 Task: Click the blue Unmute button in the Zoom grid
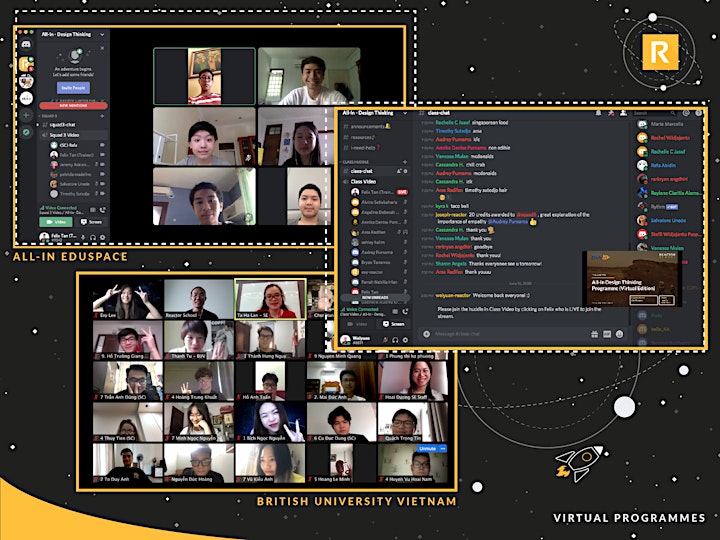coord(427,449)
